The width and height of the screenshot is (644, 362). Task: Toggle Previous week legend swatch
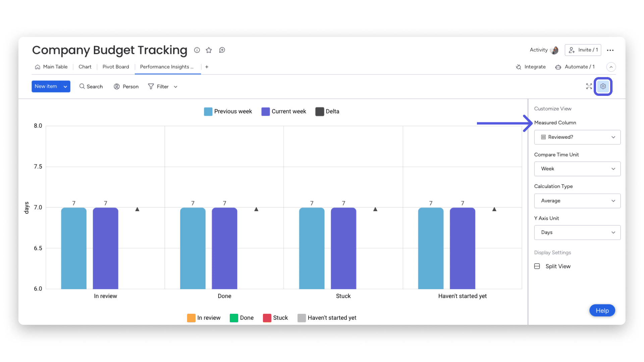tap(208, 112)
